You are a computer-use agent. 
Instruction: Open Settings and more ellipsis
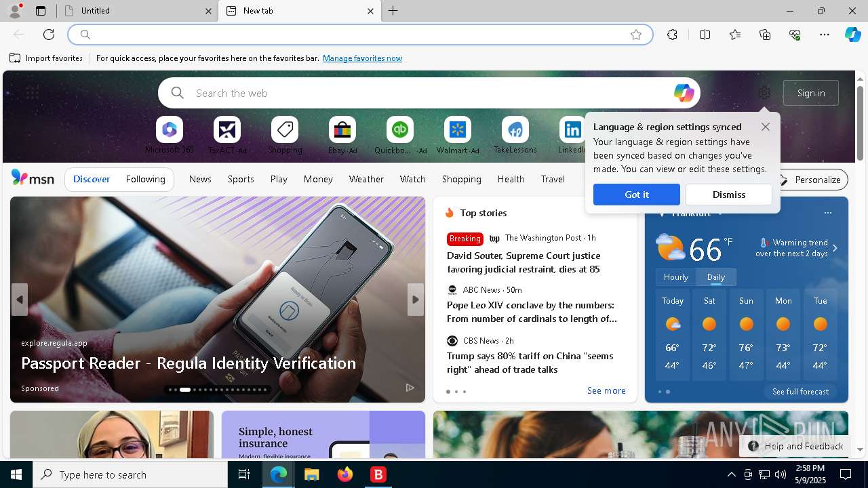pos(825,35)
